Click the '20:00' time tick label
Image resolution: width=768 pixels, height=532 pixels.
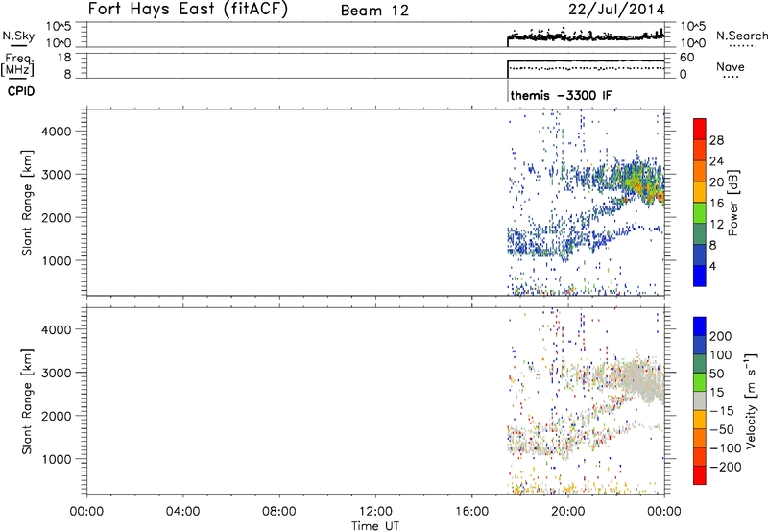coord(567,512)
